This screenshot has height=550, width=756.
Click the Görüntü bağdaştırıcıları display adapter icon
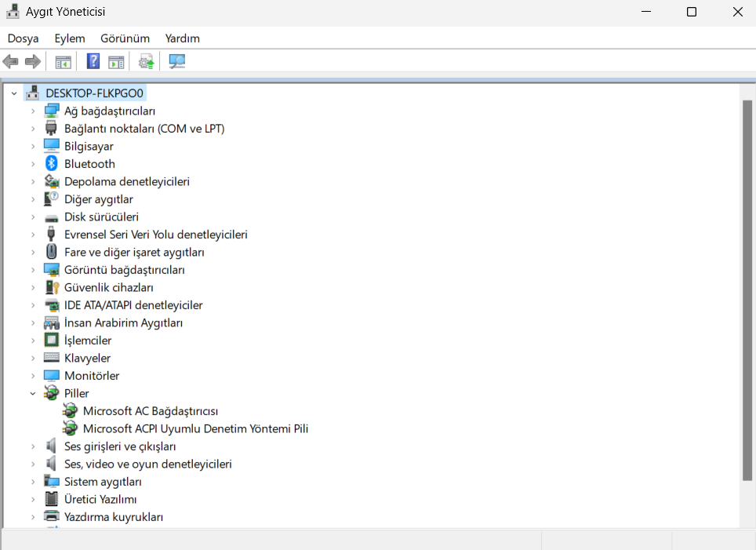51,270
